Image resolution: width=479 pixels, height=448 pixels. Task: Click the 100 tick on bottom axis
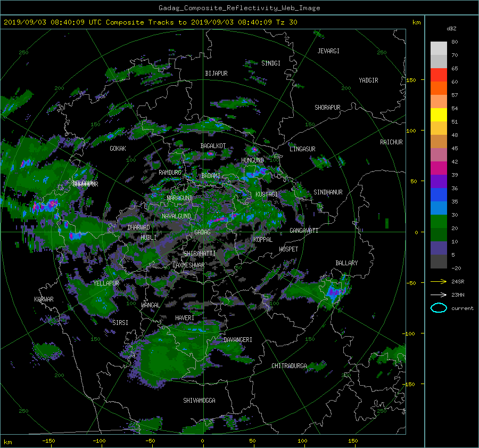tap(302, 441)
